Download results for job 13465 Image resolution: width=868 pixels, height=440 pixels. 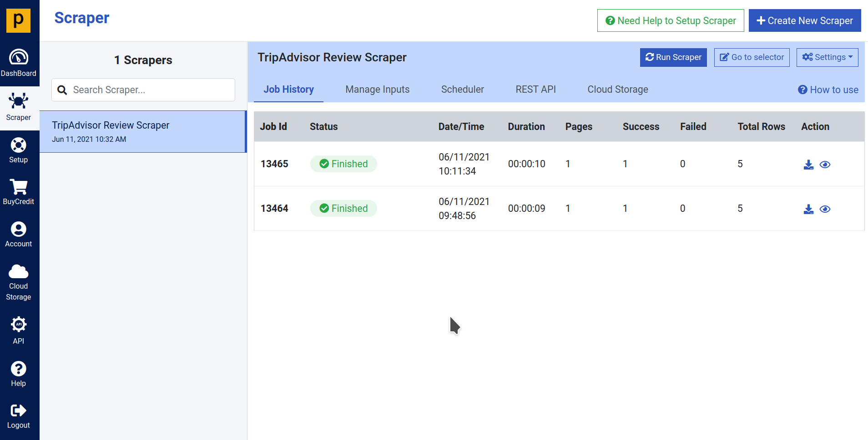click(808, 165)
